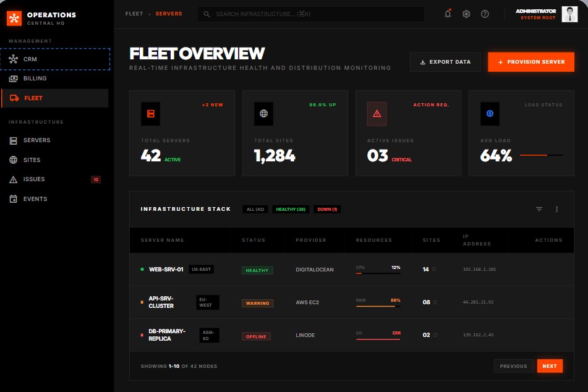This screenshot has width=588, height=392.
Task: Click the Issues count badge 12
Action: click(96, 180)
